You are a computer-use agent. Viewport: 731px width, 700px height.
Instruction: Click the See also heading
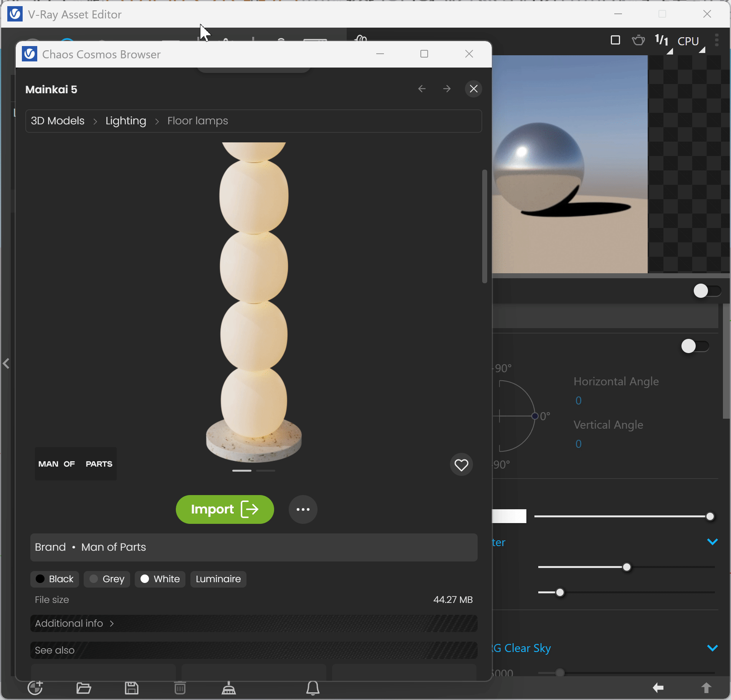55,650
